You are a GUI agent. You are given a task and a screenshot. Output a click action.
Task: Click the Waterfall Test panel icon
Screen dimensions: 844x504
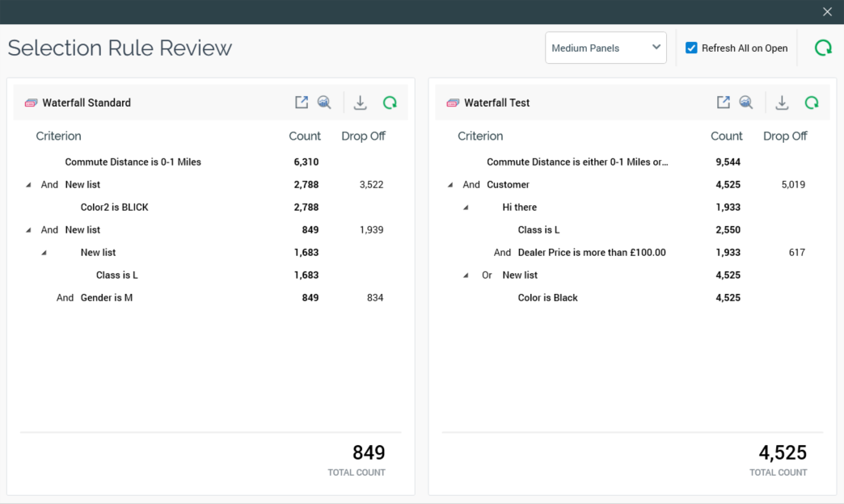[453, 103]
